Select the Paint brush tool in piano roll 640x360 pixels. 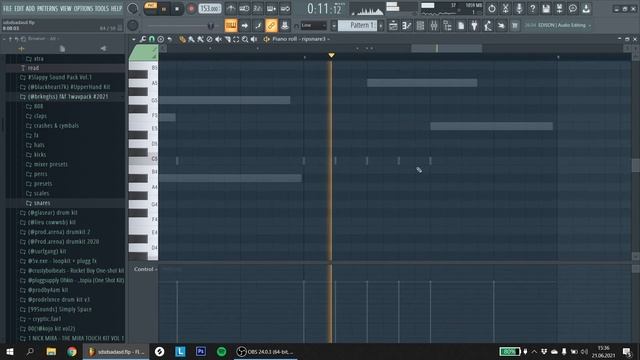coord(191,39)
